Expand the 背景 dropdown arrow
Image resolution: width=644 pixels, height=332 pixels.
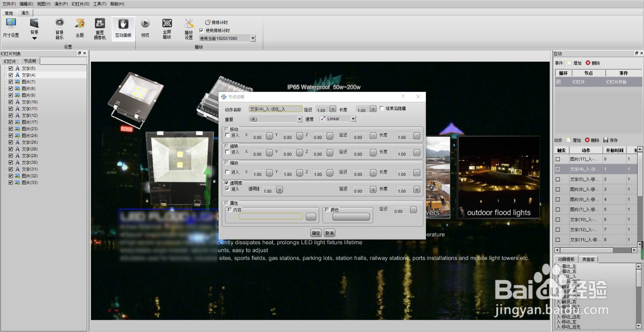[x=35, y=38]
